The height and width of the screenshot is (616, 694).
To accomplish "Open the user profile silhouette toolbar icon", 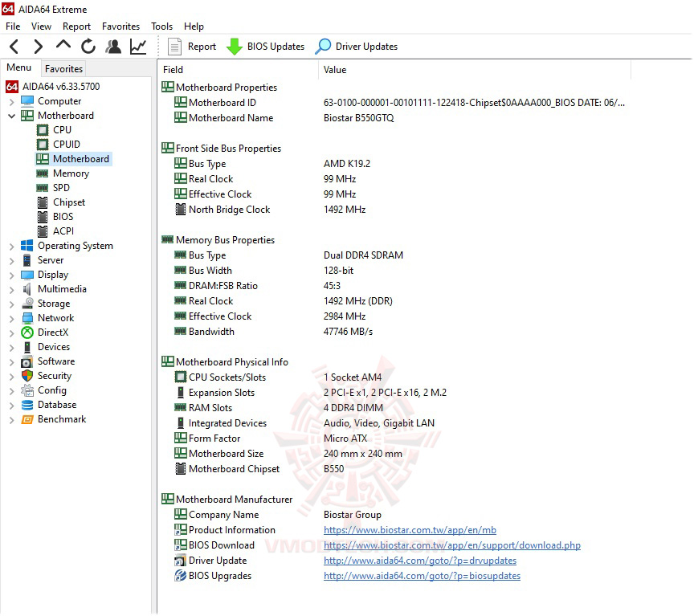I will [x=113, y=46].
